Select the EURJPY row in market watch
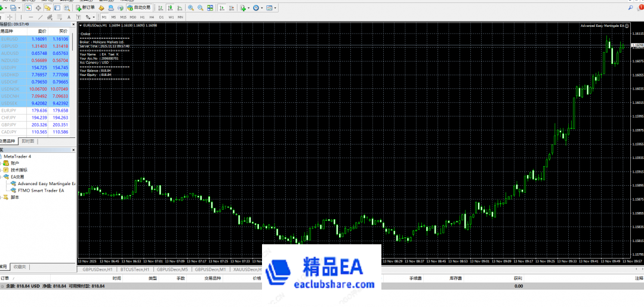Viewport: 644px width, 307px height. pos(9,110)
